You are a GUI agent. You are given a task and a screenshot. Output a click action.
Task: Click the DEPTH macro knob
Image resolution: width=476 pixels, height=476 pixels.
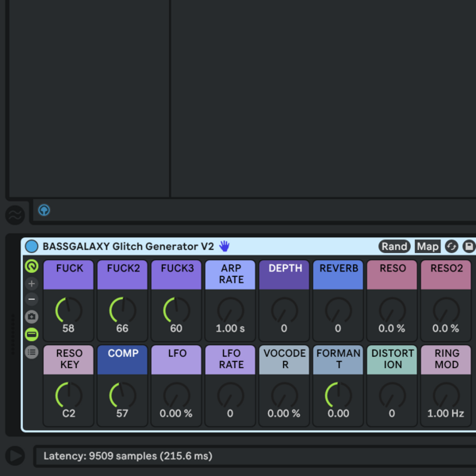[x=284, y=310]
